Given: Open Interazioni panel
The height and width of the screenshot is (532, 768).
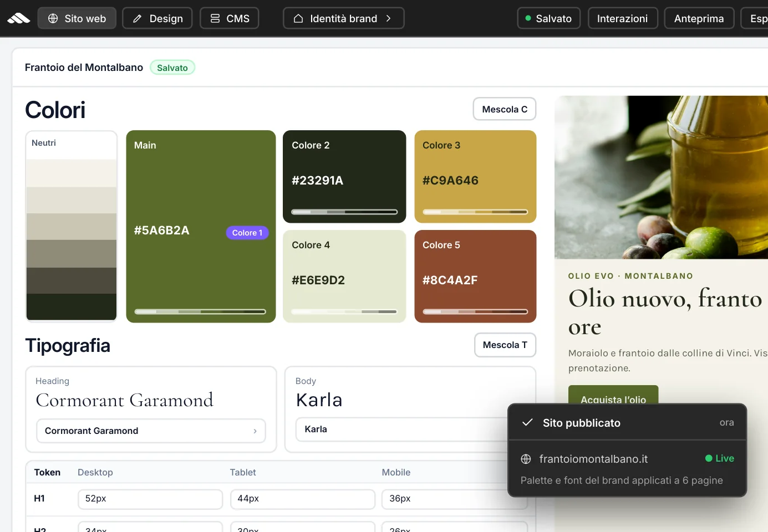Looking at the screenshot, I should click(x=623, y=18).
